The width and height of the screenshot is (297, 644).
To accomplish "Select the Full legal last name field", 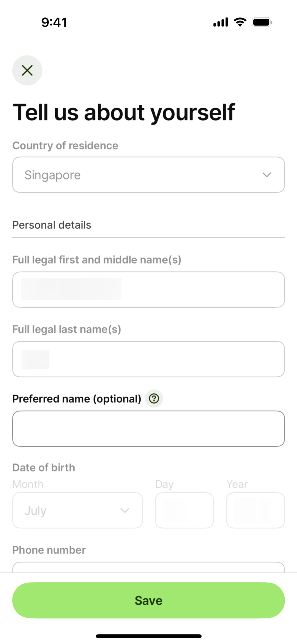I will pyautogui.click(x=148, y=359).
